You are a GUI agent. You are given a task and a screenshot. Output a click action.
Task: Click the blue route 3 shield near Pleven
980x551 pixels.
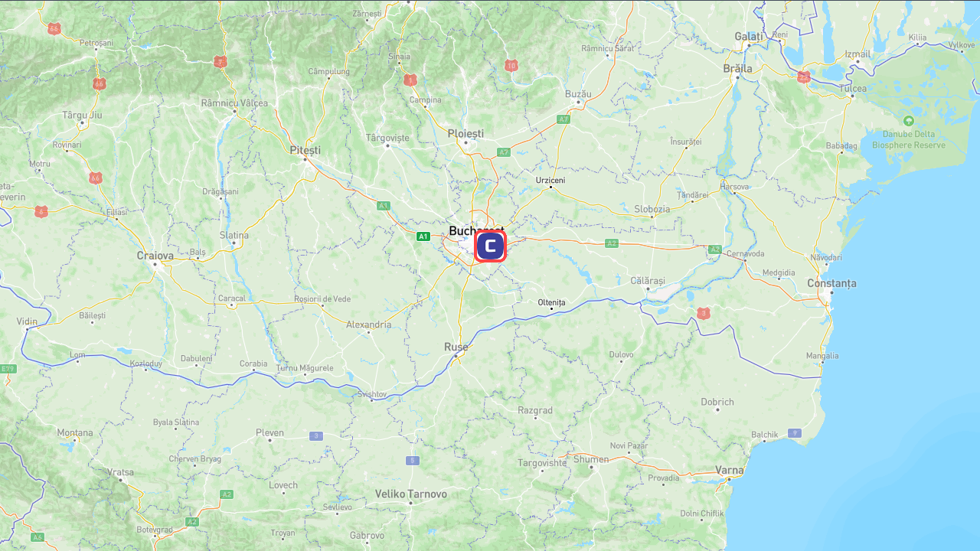(315, 436)
